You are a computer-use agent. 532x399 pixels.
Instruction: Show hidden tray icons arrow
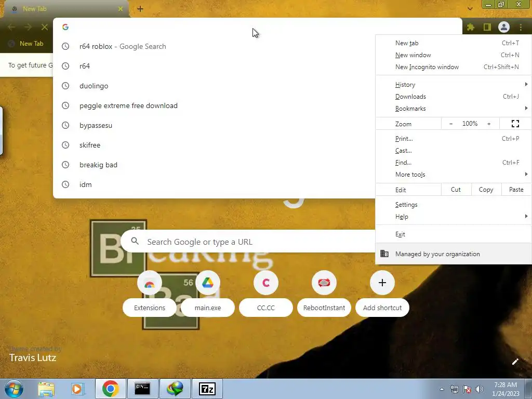tap(442, 389)
